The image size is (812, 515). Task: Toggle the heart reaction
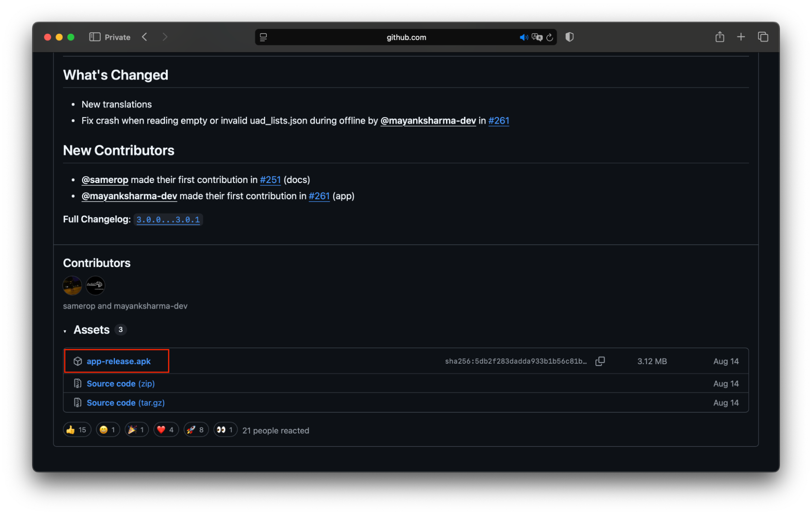166,430
